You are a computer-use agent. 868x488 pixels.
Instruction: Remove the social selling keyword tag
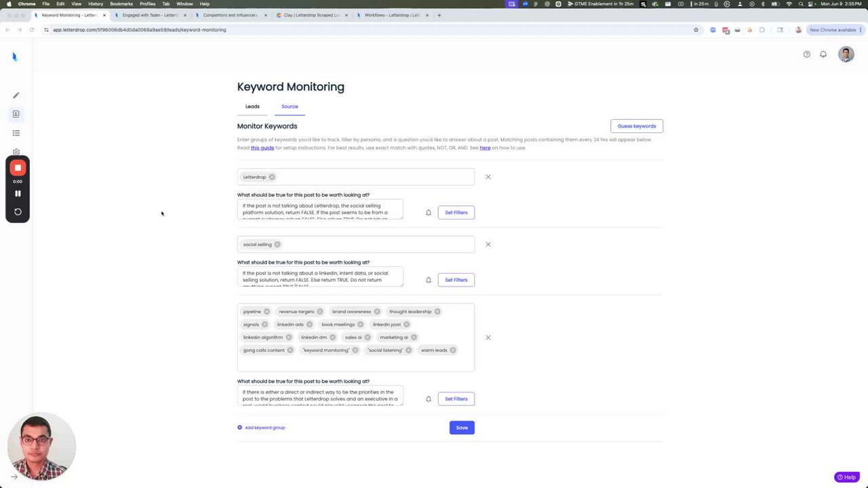coord(277,244)
